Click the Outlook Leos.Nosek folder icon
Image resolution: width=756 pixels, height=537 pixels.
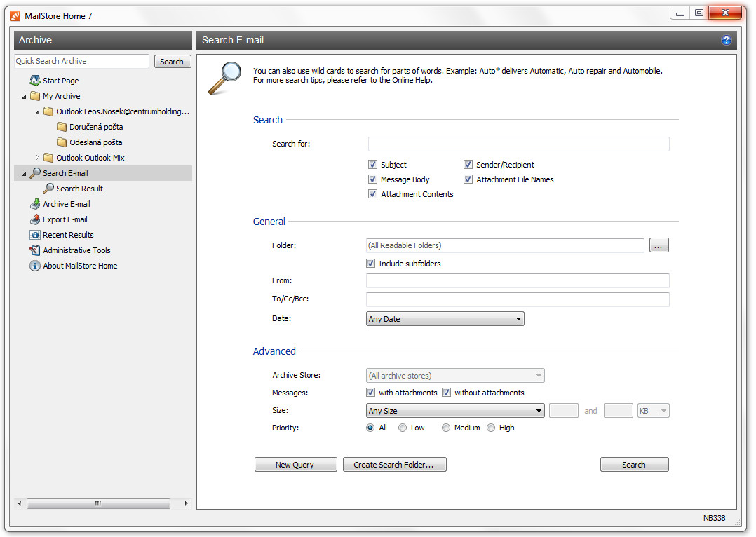point(48,111)
